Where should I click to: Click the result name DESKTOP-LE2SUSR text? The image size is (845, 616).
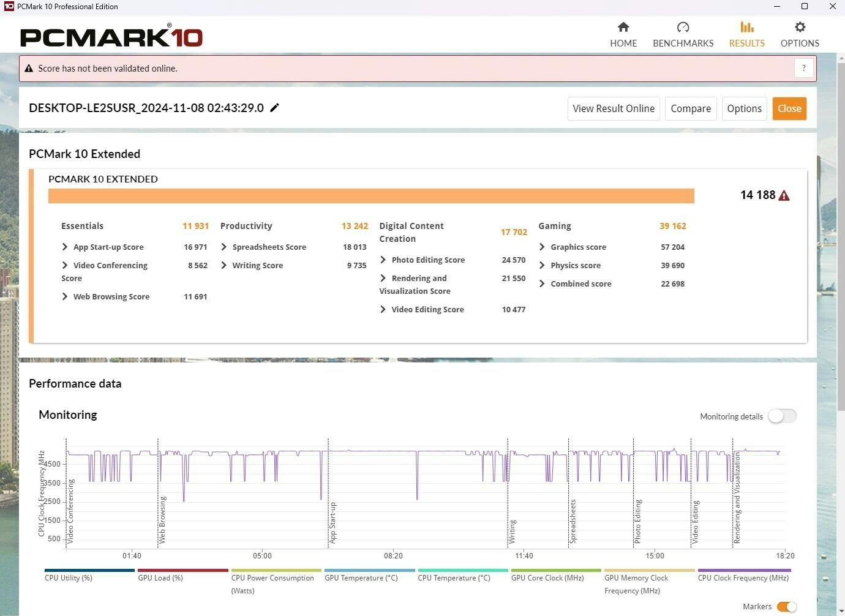146,108
